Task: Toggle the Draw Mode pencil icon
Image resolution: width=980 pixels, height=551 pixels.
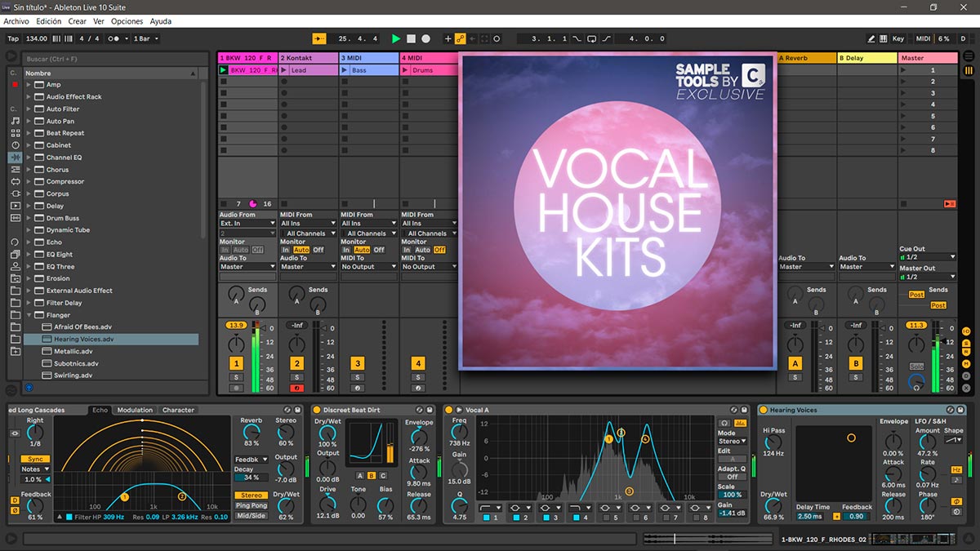Action: tap(871, 38)
